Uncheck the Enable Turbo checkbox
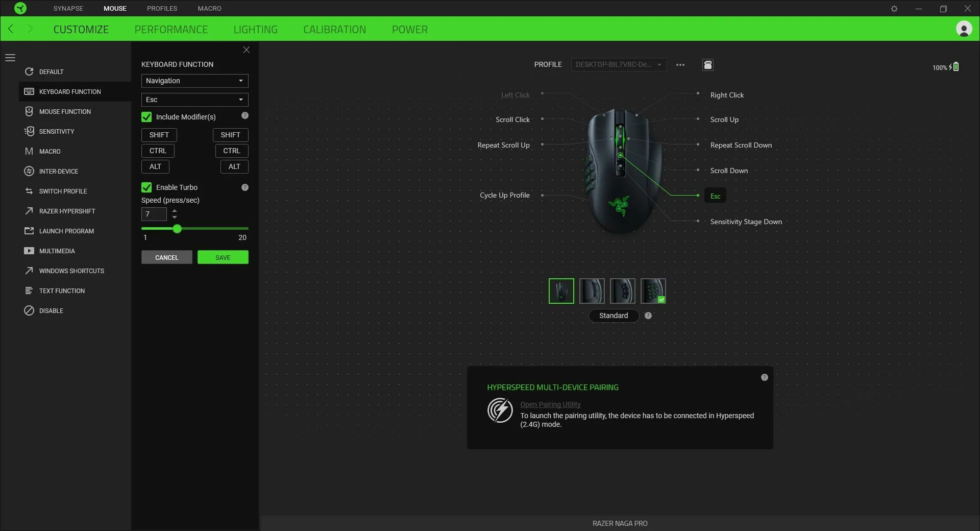980x531 pixels. click(146, 187)
